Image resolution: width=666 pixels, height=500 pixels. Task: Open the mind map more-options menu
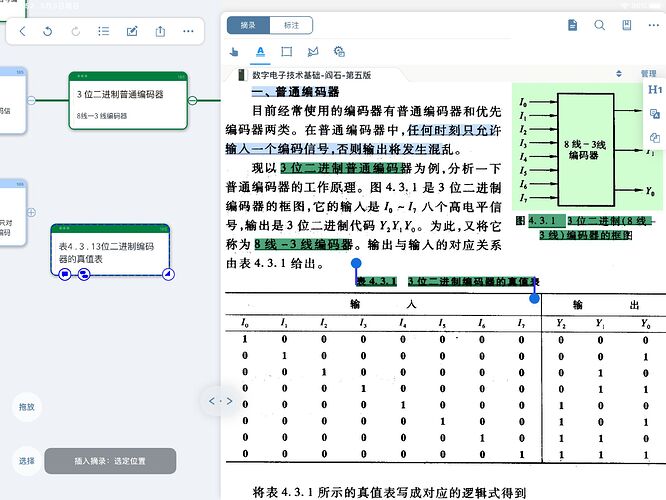[188, 31]
